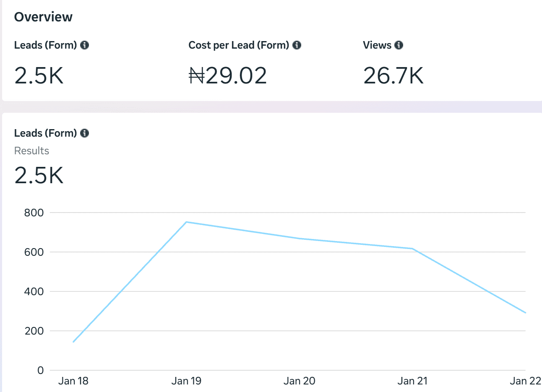
Task: Select the Leads (Form) chart card title
Action: tap(46, 133)
